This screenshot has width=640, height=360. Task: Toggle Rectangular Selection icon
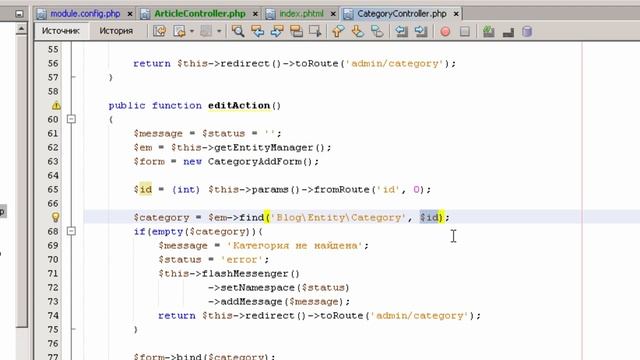pyautogui.click(x=316, y=31)
